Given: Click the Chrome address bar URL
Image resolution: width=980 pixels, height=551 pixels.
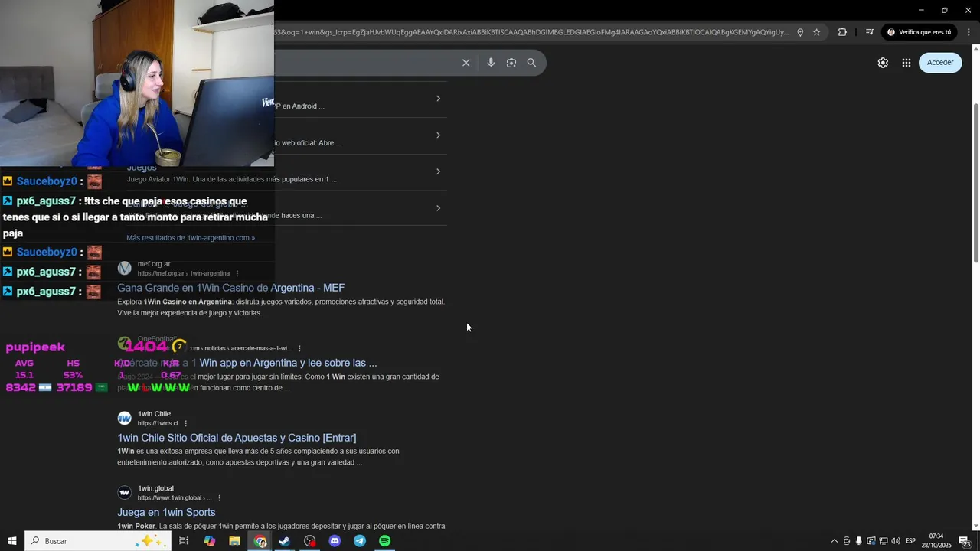Looking at the screenshot, I should click(x=531, y=32).
